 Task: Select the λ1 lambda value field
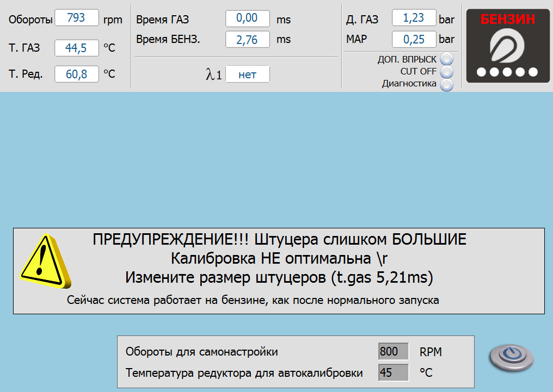248,74
